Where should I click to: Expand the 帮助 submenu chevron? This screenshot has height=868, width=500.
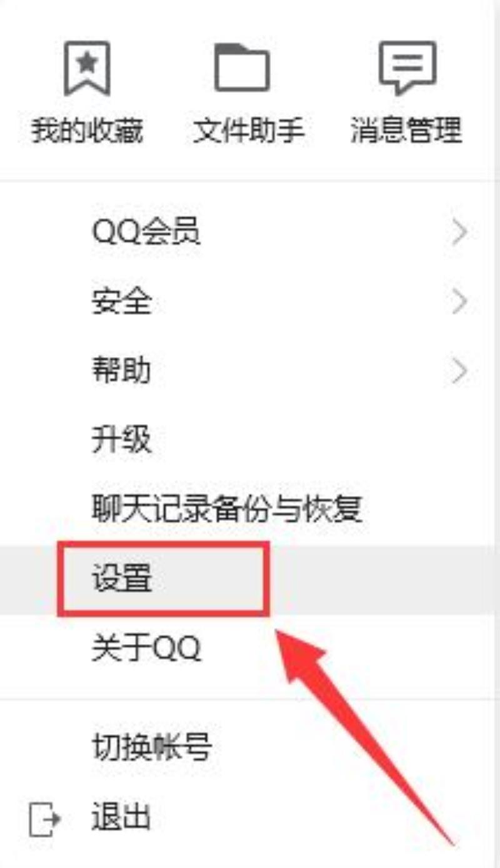(460, 371)
